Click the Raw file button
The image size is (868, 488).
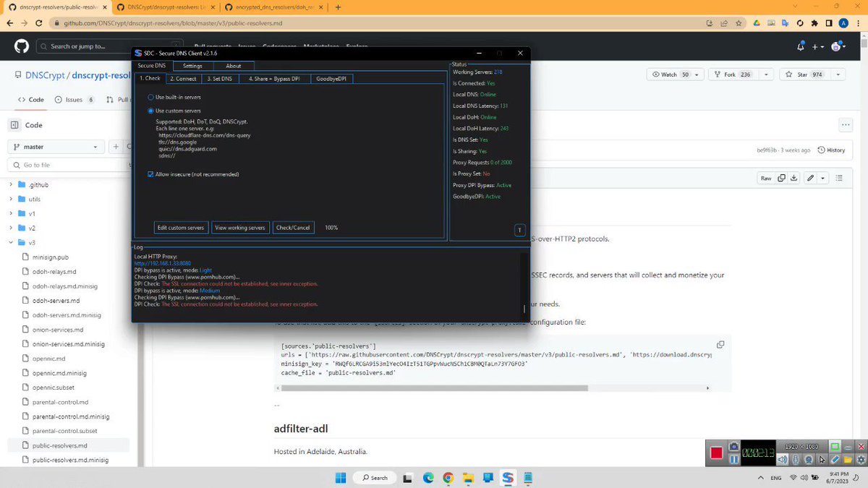[x=765, y=178]
